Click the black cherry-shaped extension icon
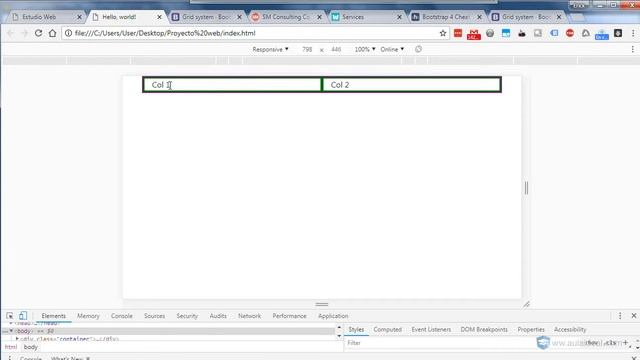 [522, 33]
